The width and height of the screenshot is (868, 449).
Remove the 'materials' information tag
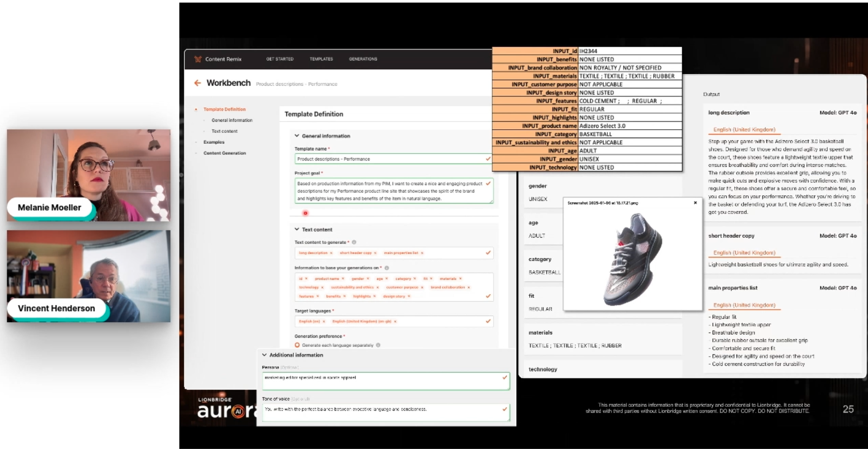pos(460,279)
